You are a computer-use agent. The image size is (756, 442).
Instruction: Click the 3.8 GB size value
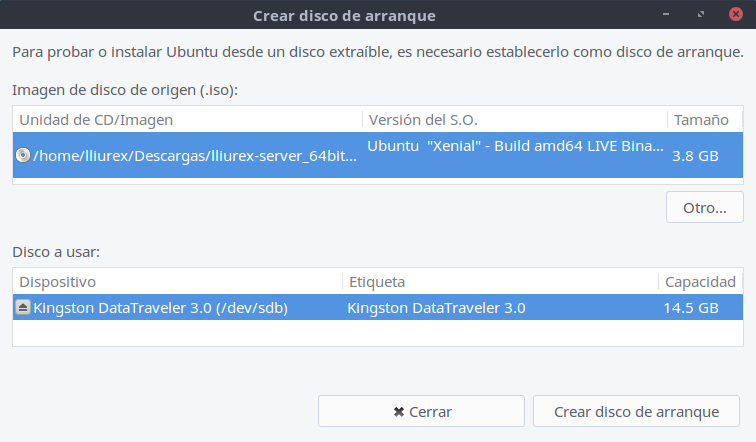coord(695,156)
